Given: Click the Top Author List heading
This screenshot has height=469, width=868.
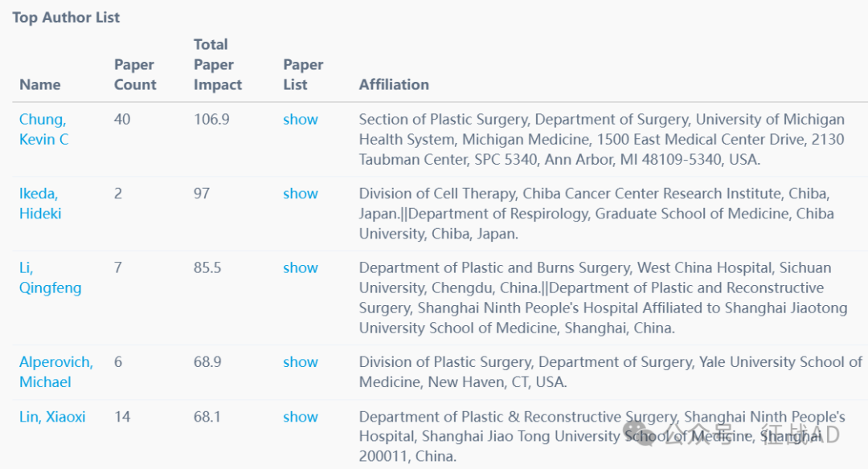Looking at the screenshot, I should [66, 18].
